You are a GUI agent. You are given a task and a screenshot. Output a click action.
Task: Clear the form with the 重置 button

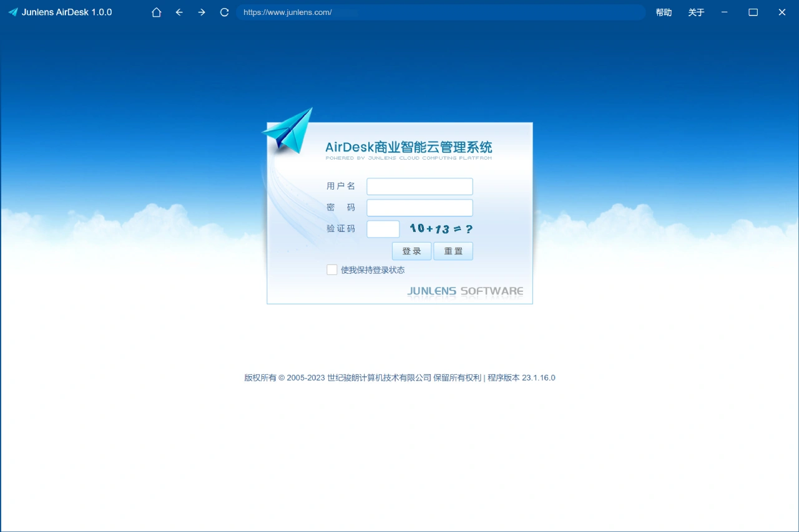pyautogui.click(x=453, y=251)
